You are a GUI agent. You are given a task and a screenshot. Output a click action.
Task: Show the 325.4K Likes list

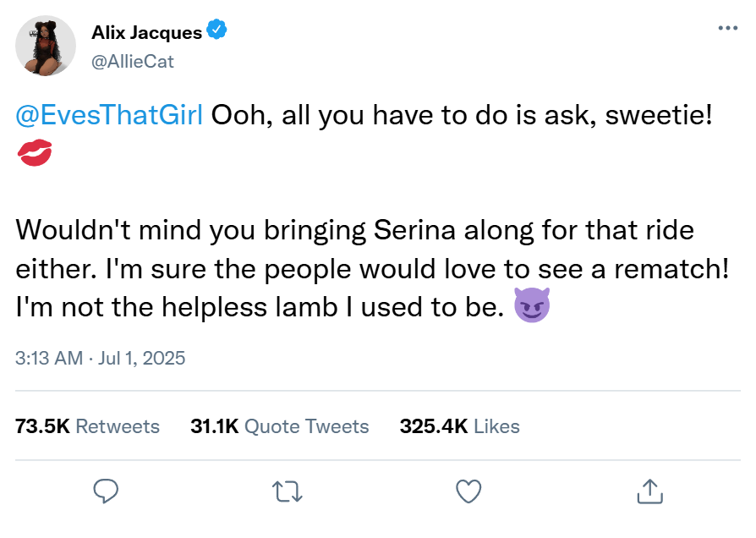coord(459,425)
